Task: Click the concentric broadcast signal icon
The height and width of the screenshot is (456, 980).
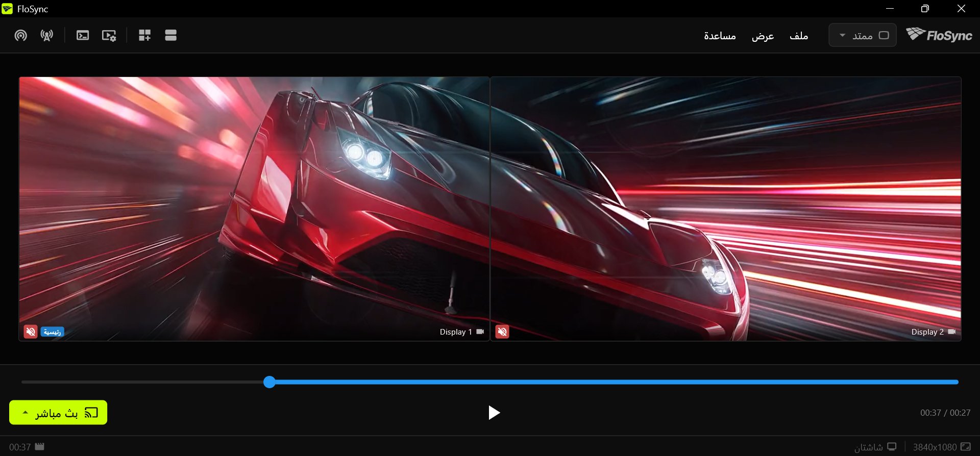Action: 20,35
